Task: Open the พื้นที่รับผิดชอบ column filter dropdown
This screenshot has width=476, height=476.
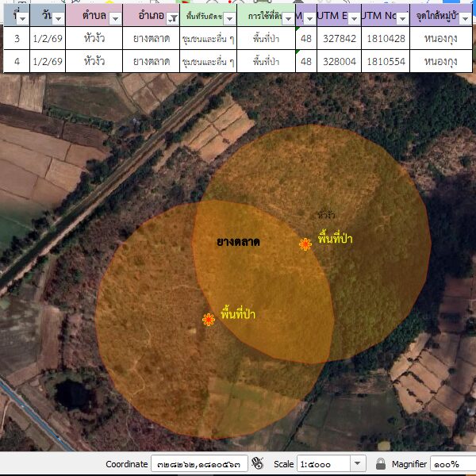Action: coord(229,17)
